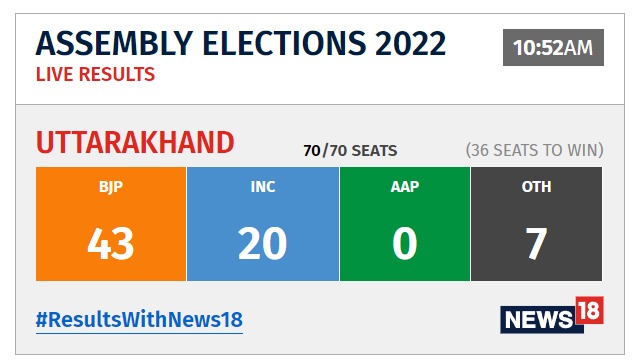Click the red 18 badge in logo

pyautogui.click(x=590, y=310)
